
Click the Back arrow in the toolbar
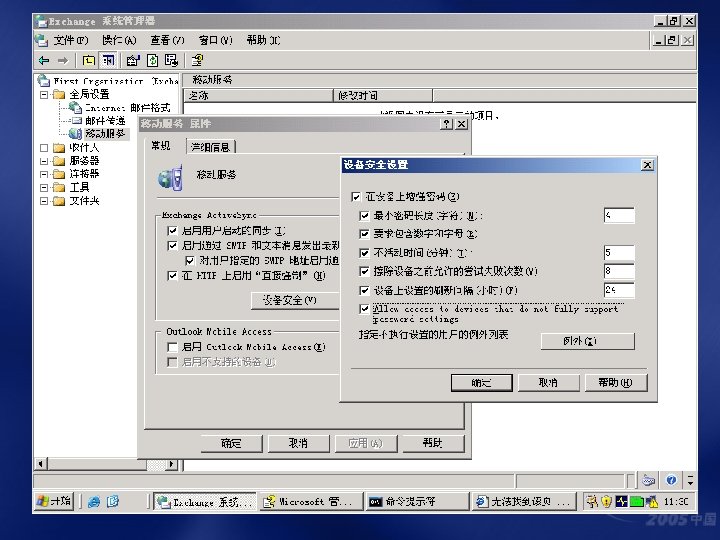[x=44, y=60]
